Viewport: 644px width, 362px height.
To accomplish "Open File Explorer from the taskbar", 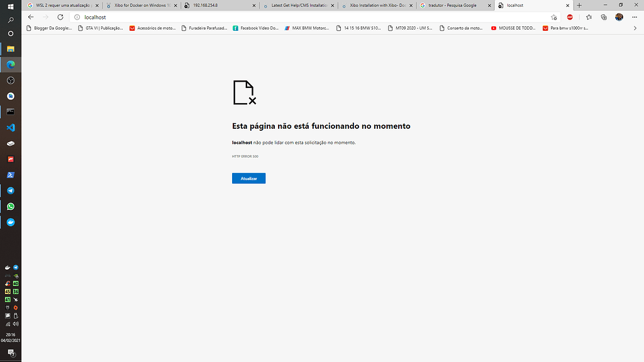I will click(11, 49).
